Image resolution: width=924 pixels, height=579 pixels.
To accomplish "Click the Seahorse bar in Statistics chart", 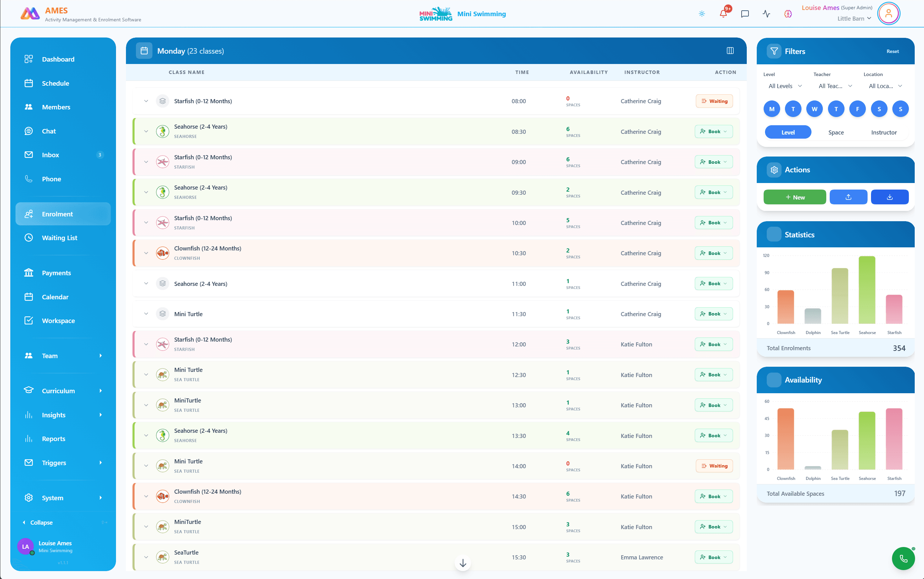I will (x=867, y=290).
